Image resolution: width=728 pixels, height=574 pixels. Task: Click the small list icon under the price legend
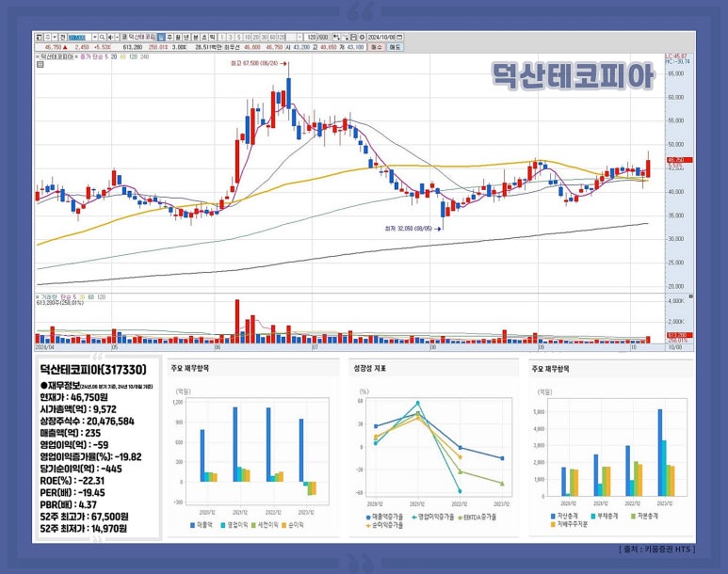point(40,65)
